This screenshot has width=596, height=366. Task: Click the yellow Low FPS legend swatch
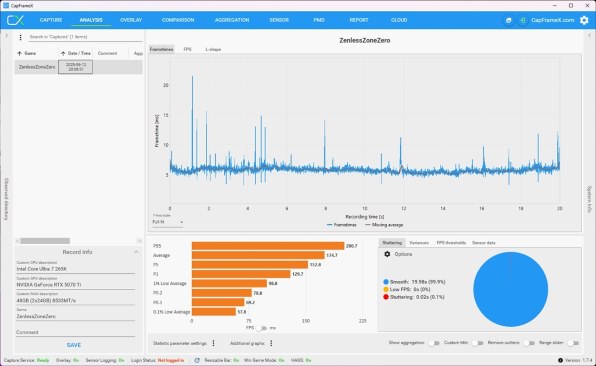(386, 290)
